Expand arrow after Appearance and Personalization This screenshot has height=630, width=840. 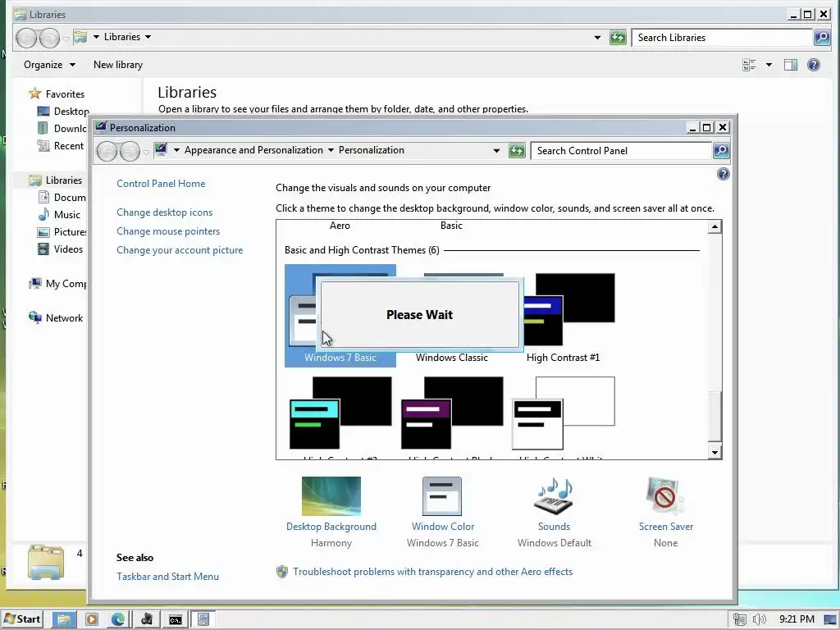pyautogui.click(x=331, y=150)
